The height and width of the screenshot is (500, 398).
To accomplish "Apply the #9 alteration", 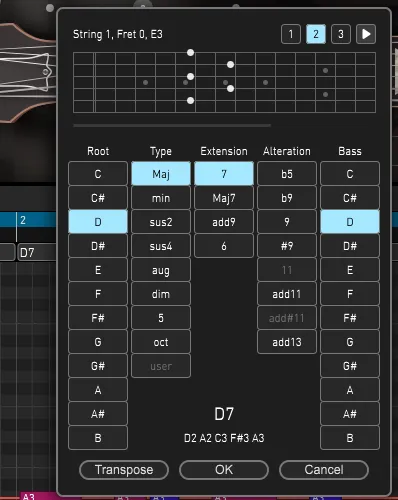I will pyautogui.click(x=287, y=246).
